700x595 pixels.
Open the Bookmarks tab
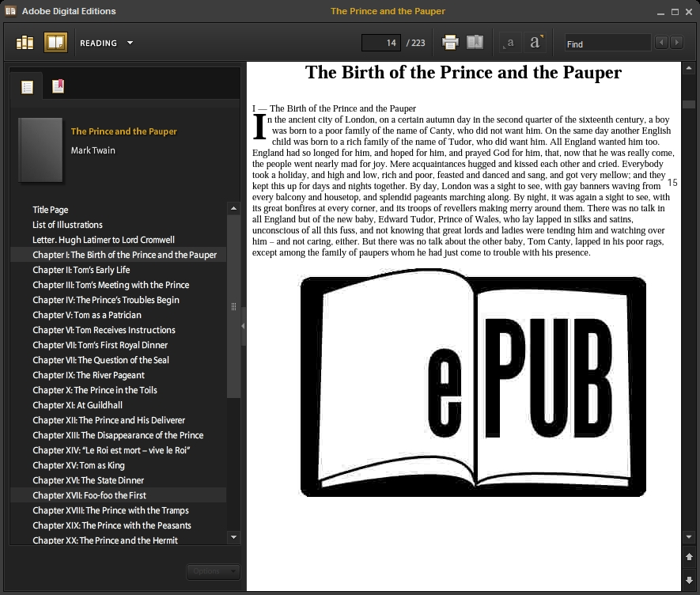click(x=58, y=85)
